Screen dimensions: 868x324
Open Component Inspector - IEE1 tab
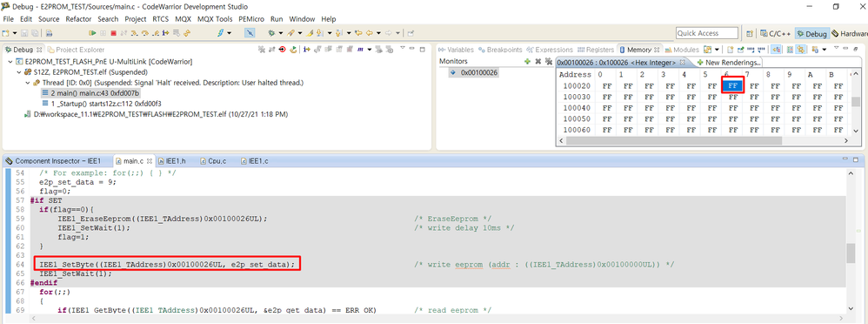click(x=53, y=161)
